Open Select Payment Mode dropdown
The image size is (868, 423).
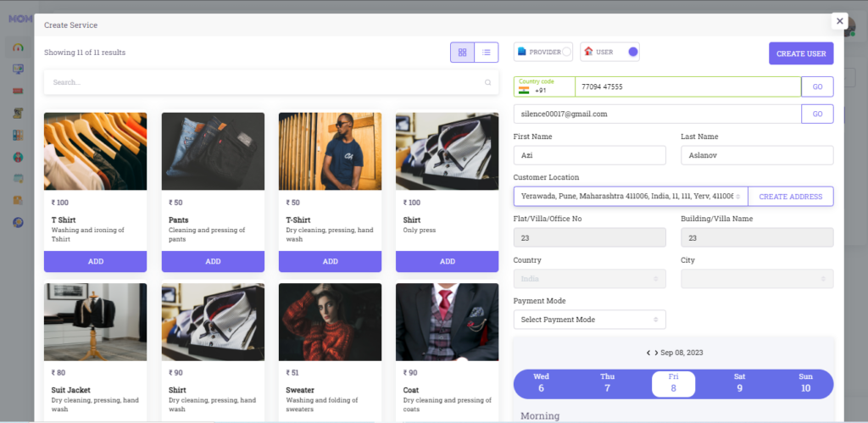590,320
